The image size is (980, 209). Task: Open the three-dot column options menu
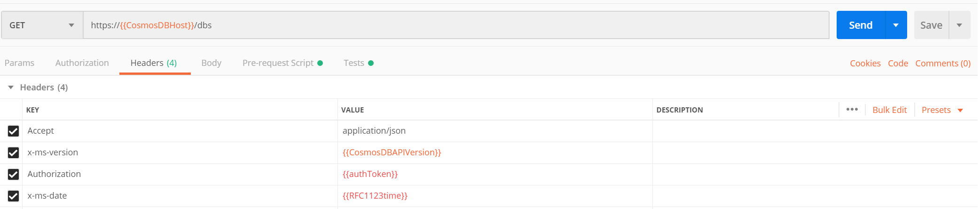pyautogui.click(x=852, y=109)
